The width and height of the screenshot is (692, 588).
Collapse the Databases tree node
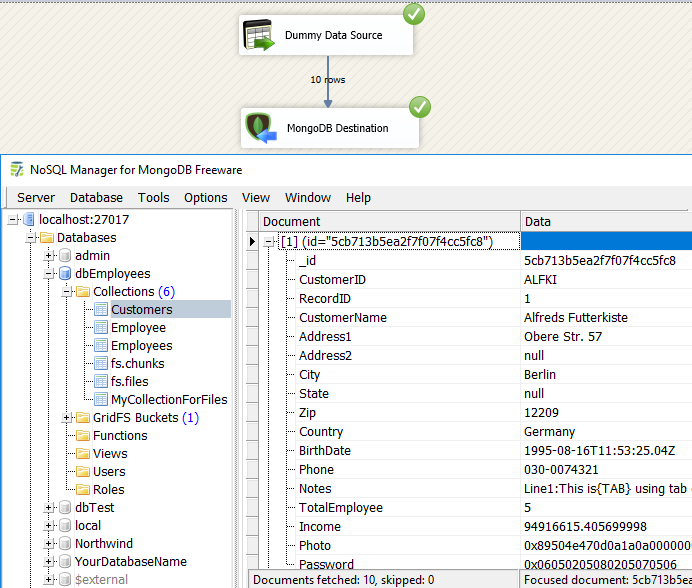[x=31, y=237]
